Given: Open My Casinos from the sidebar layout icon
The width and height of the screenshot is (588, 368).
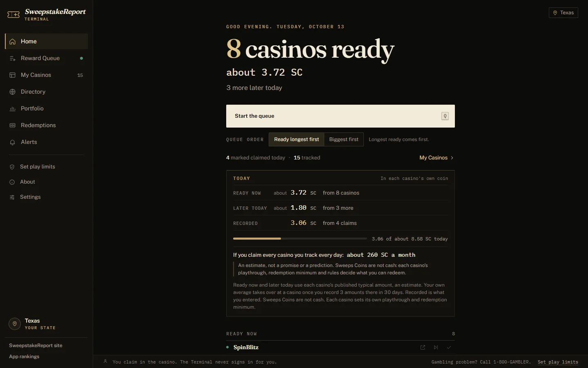Looking at the screenshot, I should pos(13,75).
